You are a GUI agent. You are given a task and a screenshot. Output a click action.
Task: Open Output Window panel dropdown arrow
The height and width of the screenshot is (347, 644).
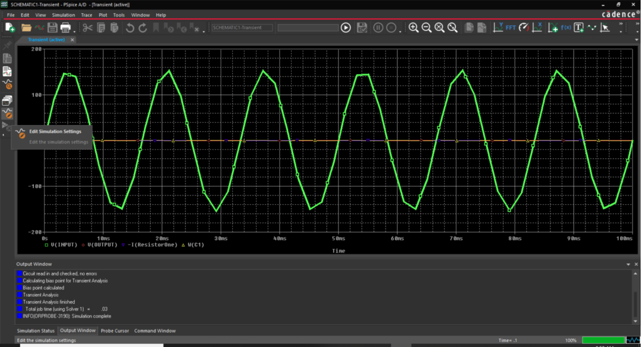[628, 265]
